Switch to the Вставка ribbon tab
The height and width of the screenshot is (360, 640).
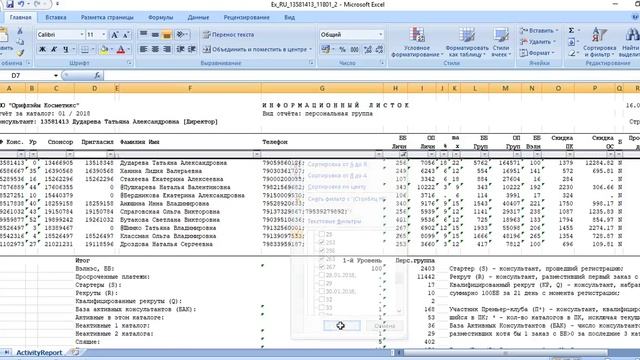56,18
